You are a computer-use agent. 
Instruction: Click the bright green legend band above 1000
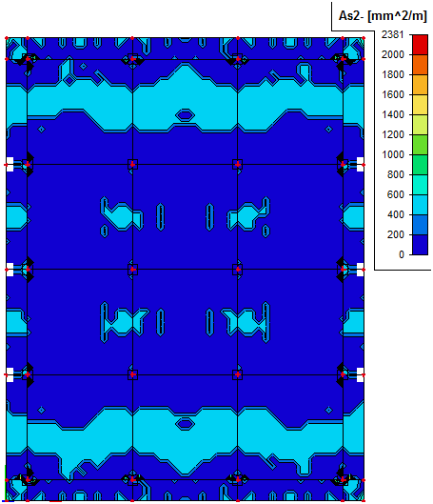coord(420,145)
